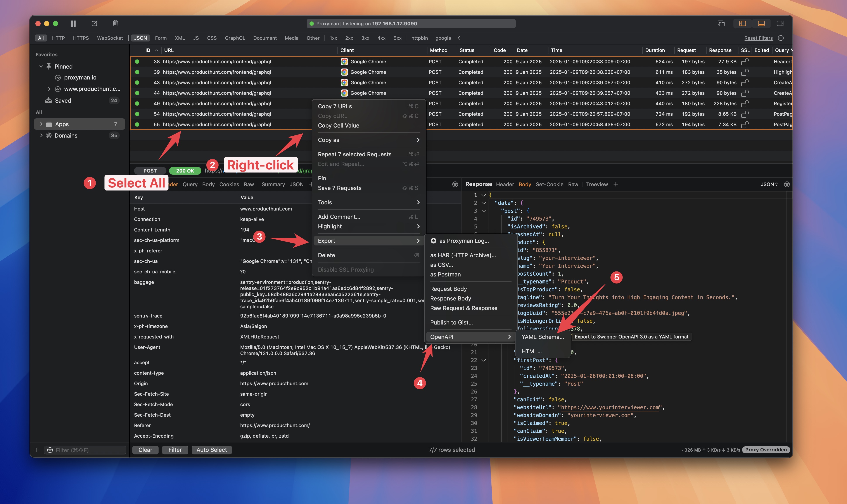847x504 pixels.
Task: Open filter options ellipsis next to Reset Filters
Action: pos(781,38)
